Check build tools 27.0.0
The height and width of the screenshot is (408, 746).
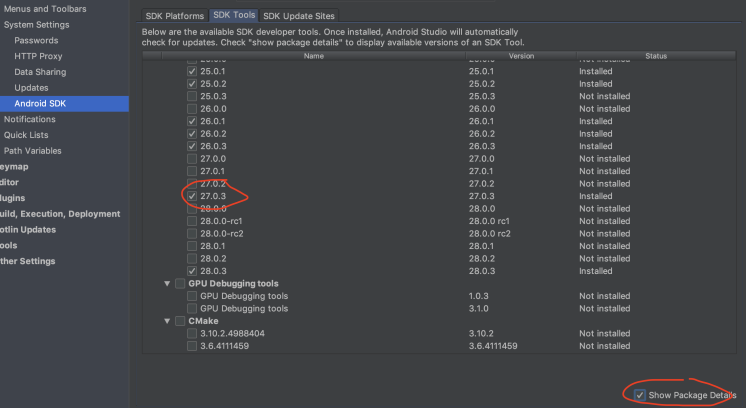pyautogui.click(x=192, y=159)
